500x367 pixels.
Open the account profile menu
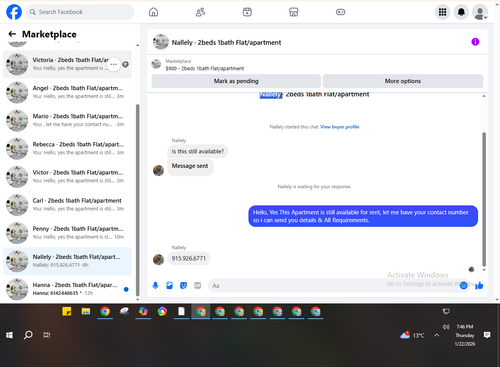[480, 12]
